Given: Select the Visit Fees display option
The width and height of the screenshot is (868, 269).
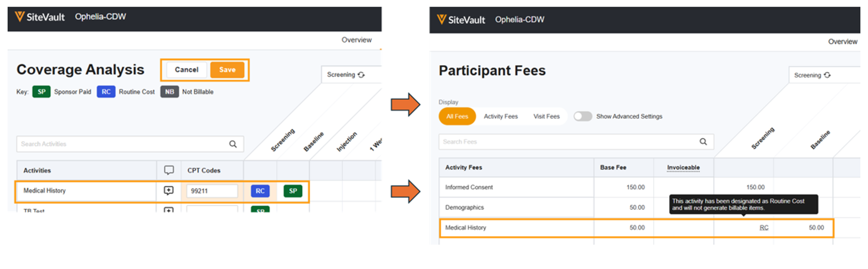Looking at the screenshot, I should (546, 116).
